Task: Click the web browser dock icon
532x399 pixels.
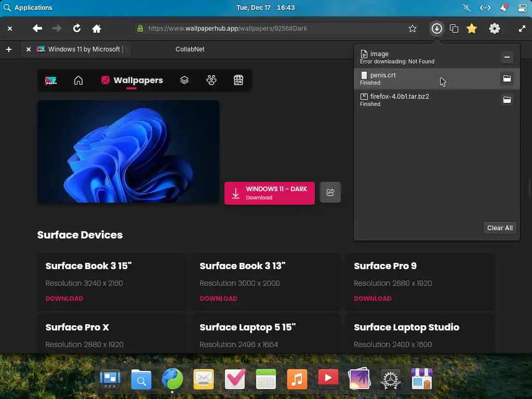Action: (x=172, y=379)
